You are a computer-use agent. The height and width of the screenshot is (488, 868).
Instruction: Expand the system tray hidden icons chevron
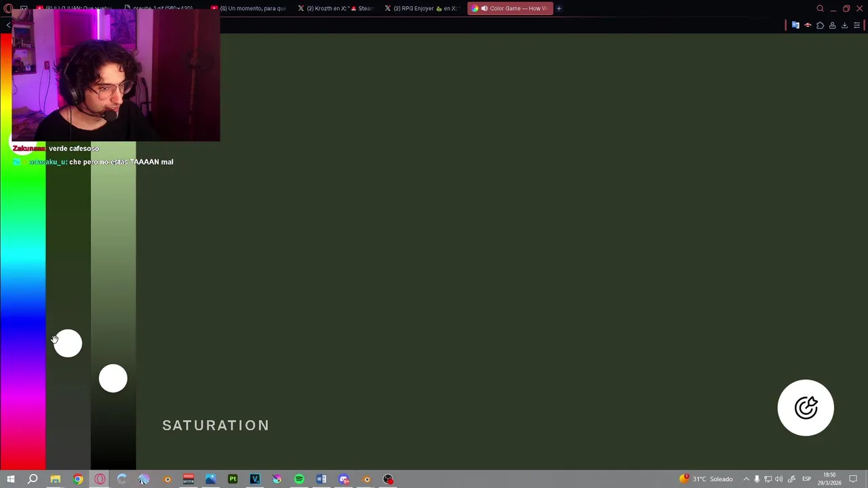[746, 479]
